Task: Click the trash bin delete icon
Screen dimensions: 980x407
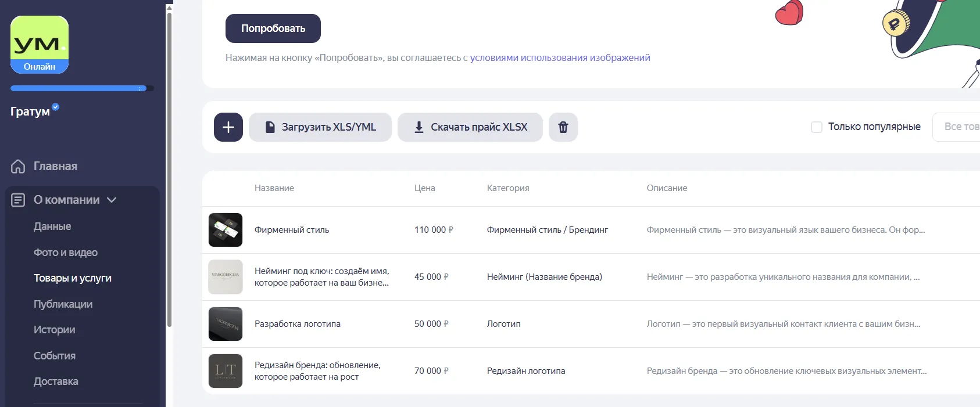Action: point(563,127)
